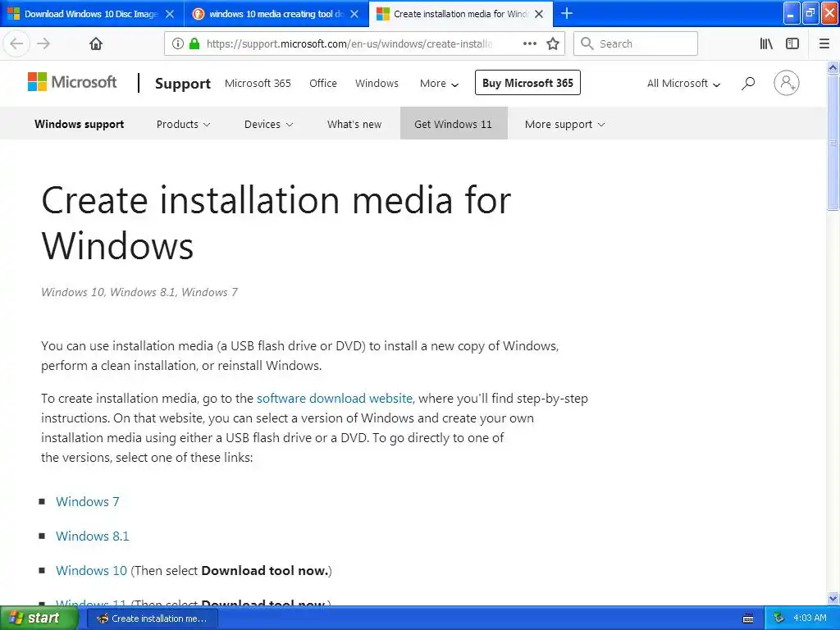Open page actions three-dot menu in address bar

pyautogui.click(x=529, y=44)
